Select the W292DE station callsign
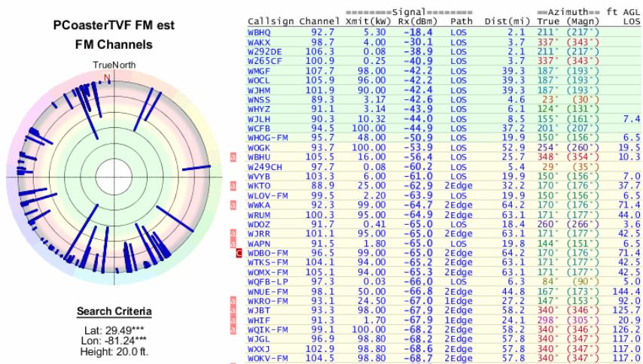 point(264,52)
